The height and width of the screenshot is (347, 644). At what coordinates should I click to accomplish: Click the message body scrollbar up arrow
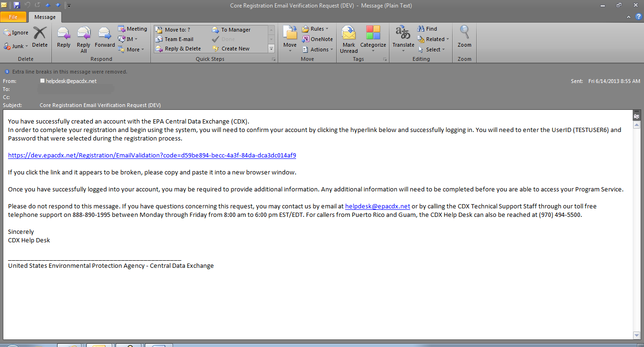point(636,125)
